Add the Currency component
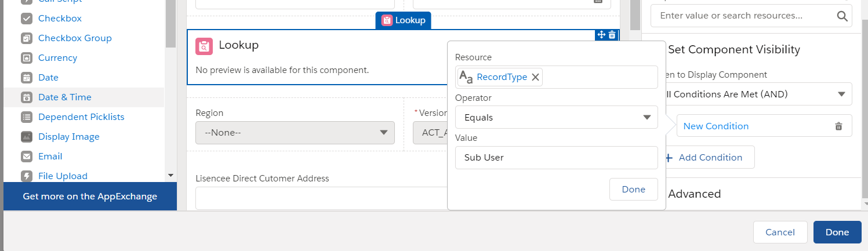Screen dimensions: 868x251 (x=57, y=58)
